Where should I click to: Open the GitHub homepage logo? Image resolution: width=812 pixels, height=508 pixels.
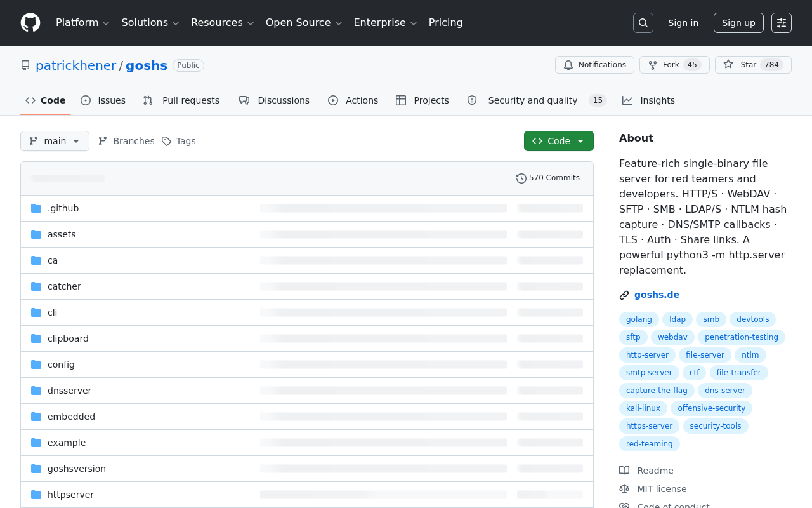tap(30, 23)
